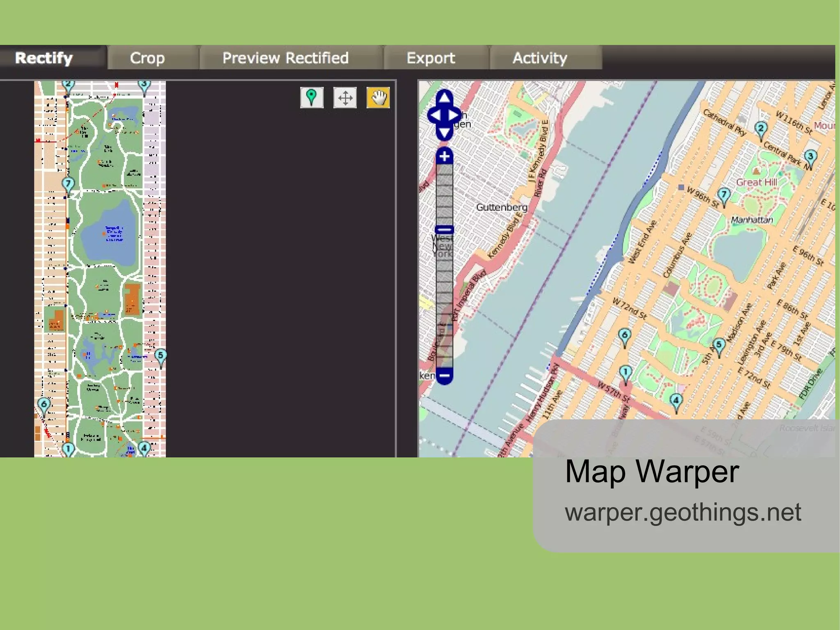Zoom in with the plus button
This screenshot has width=840, height=630.
point(444,156)
